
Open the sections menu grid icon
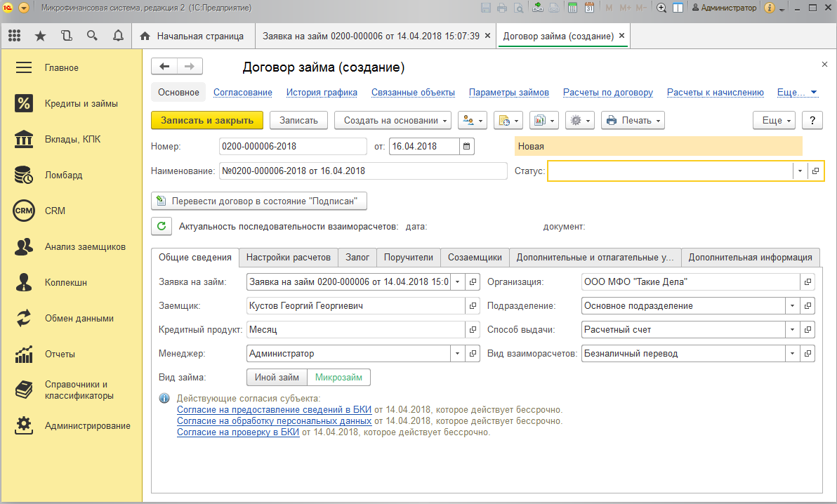click(14, 36)
